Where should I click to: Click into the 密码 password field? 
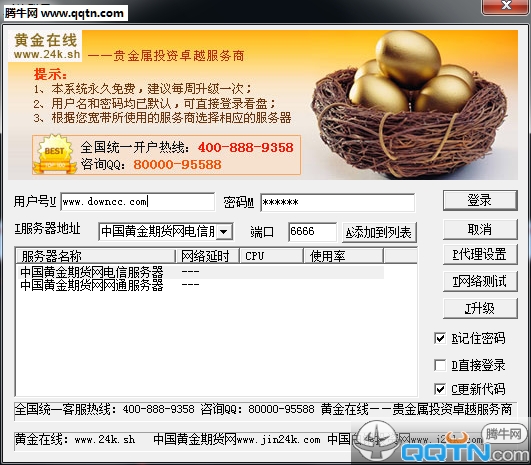point(337,202)
